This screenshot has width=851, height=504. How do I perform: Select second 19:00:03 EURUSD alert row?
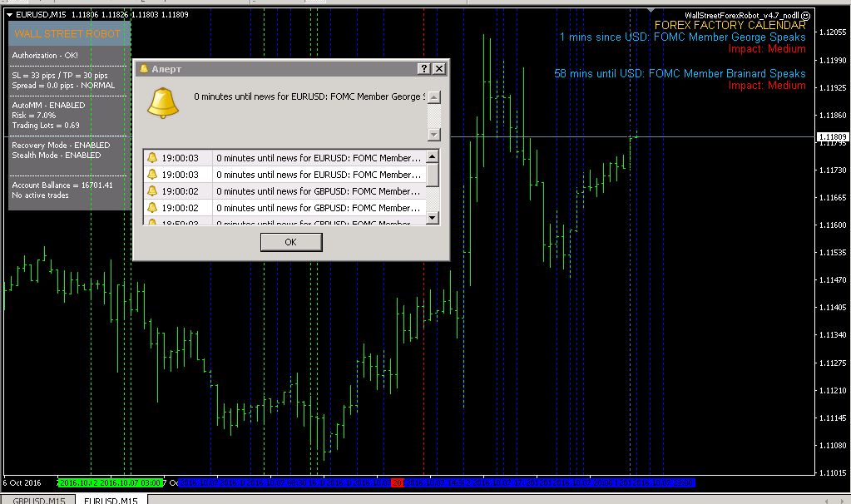(x=285, y=175)
